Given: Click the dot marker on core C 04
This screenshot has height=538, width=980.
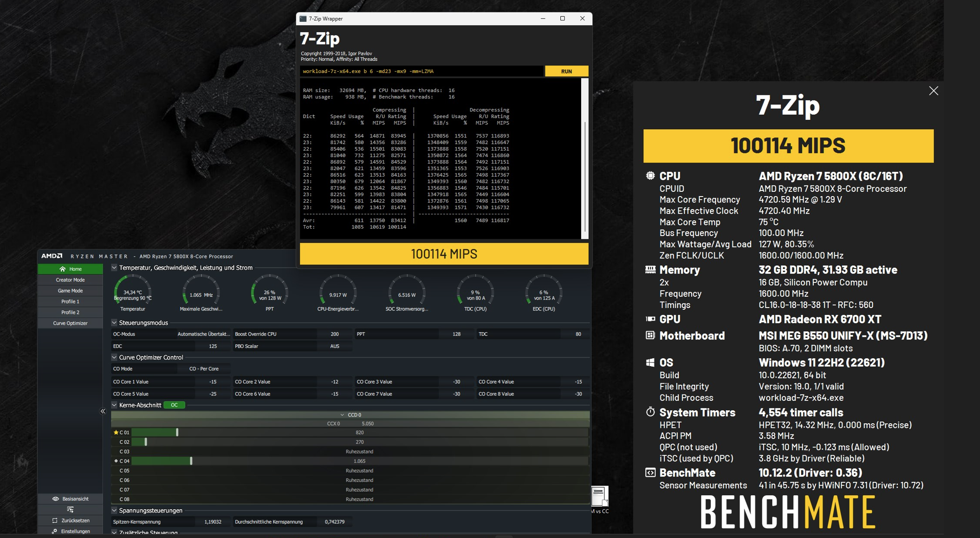Looking at the screenshot, I should [116, 461].
